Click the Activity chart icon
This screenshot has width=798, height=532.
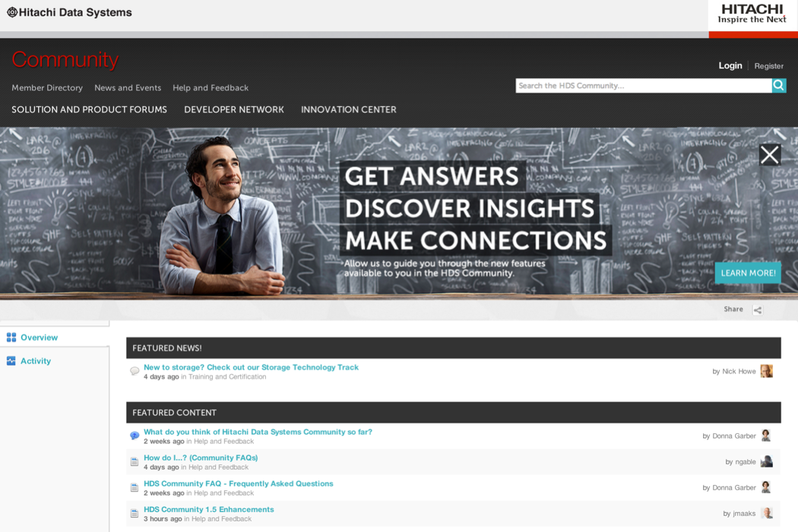tap(11, 361)
